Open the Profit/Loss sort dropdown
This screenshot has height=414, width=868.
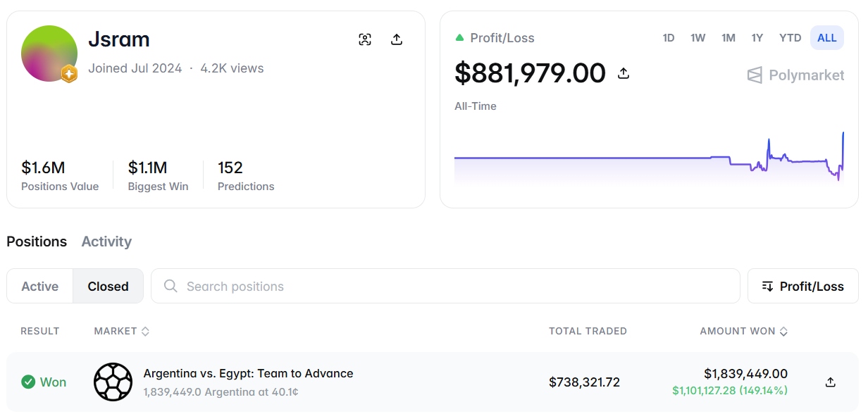(802, 286)
